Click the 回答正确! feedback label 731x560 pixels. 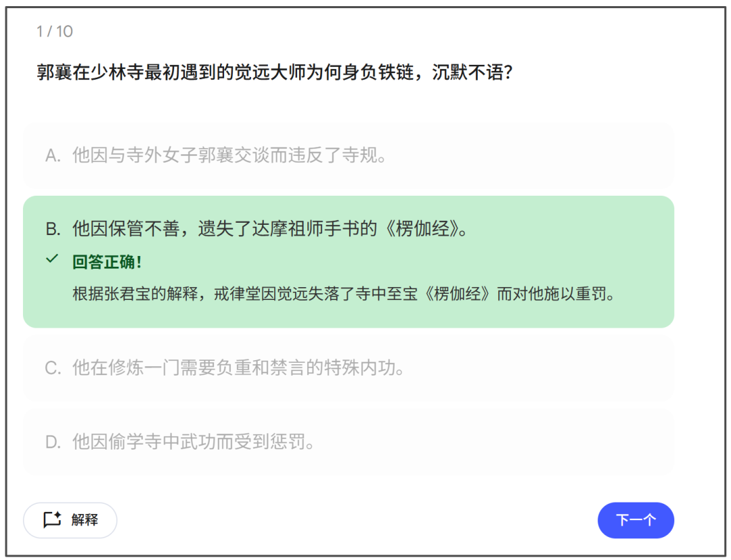pyautogui.click(x=107, y=262)
